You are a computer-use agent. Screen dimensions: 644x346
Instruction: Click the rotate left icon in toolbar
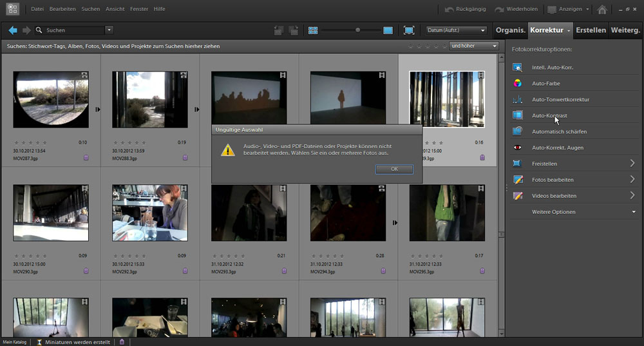[x=278, y=30]
